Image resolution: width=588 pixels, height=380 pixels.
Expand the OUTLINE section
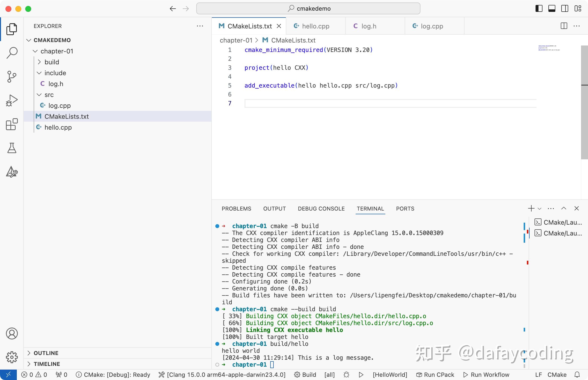46,353
